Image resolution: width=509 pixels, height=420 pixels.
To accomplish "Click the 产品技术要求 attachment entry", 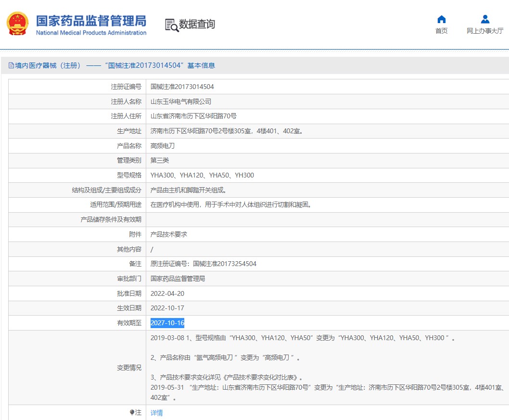I will [169, 234].
